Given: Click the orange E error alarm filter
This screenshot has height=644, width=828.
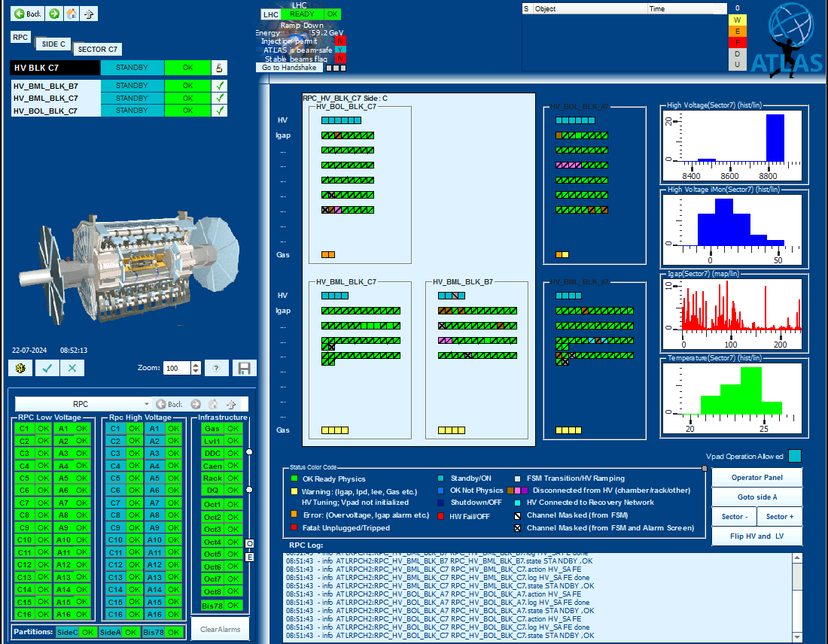Looking at the screenshot, I should 737,31.
